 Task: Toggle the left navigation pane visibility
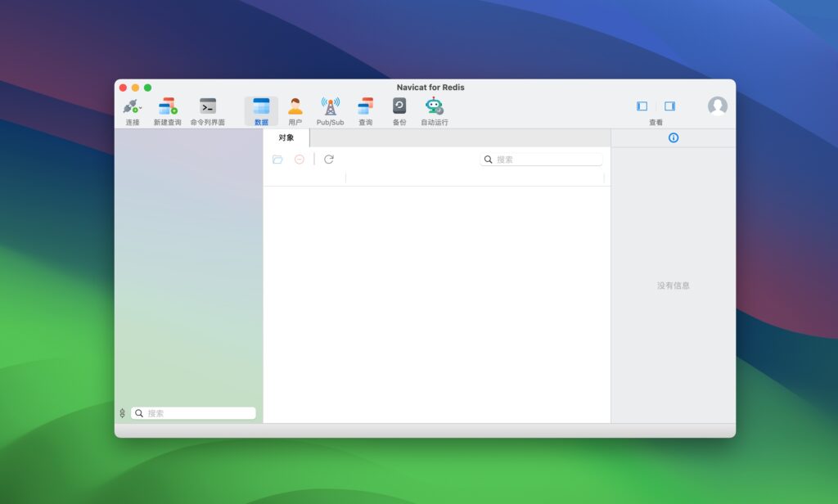click(x=642, y=106)
